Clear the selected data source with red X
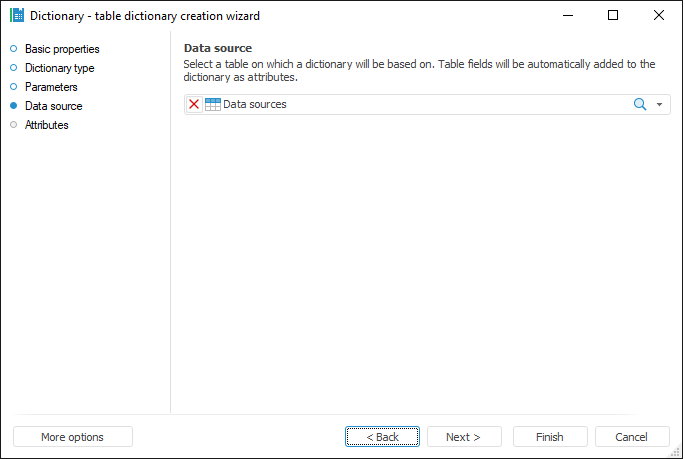This screenshot has height=459, width=685. point(194,105)
